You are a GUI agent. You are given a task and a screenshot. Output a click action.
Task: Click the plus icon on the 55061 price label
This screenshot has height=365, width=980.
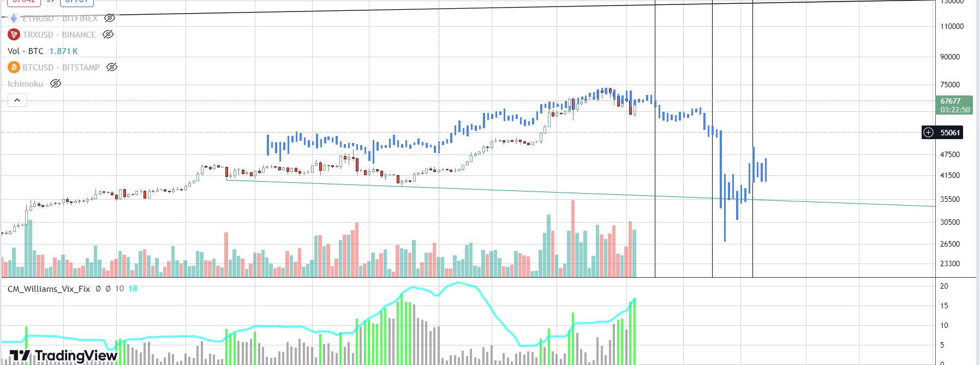(929, 133)
